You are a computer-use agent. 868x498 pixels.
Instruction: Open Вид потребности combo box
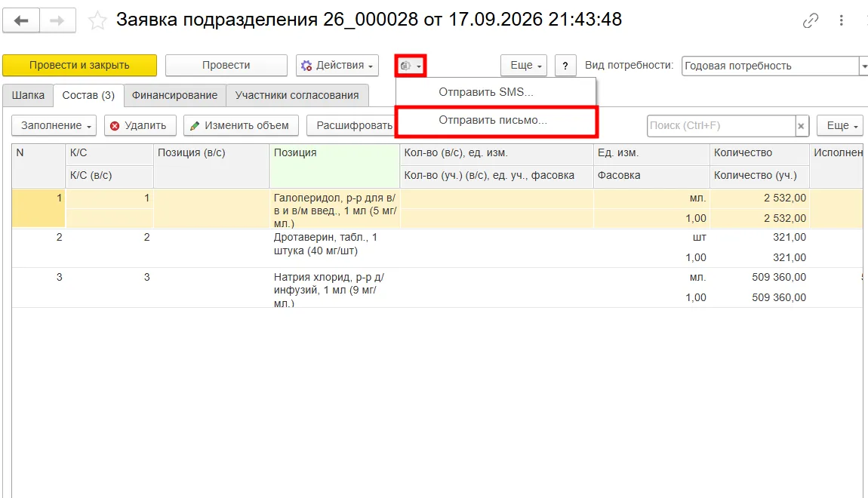coord(774,66)
